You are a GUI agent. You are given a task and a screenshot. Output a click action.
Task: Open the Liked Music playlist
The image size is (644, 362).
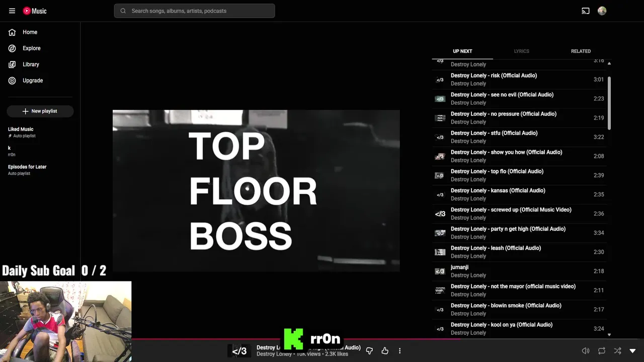click(x=40, y=132)
